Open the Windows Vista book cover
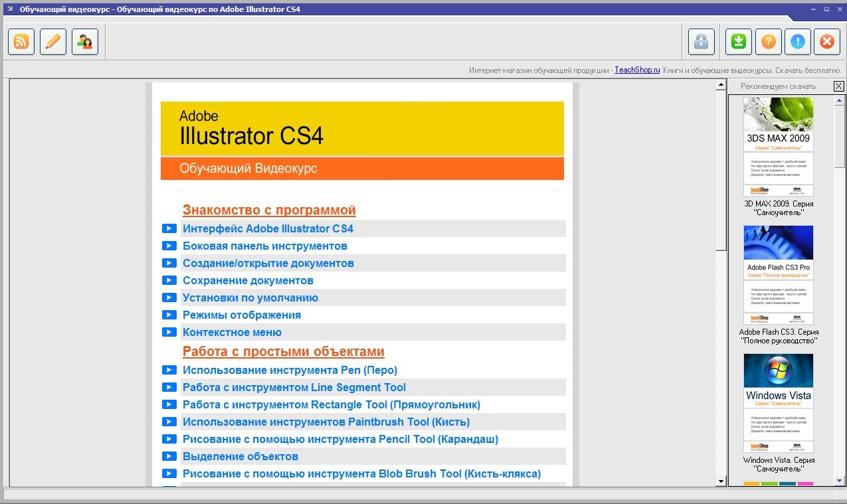The image size is (847, 504). (779, 403)
